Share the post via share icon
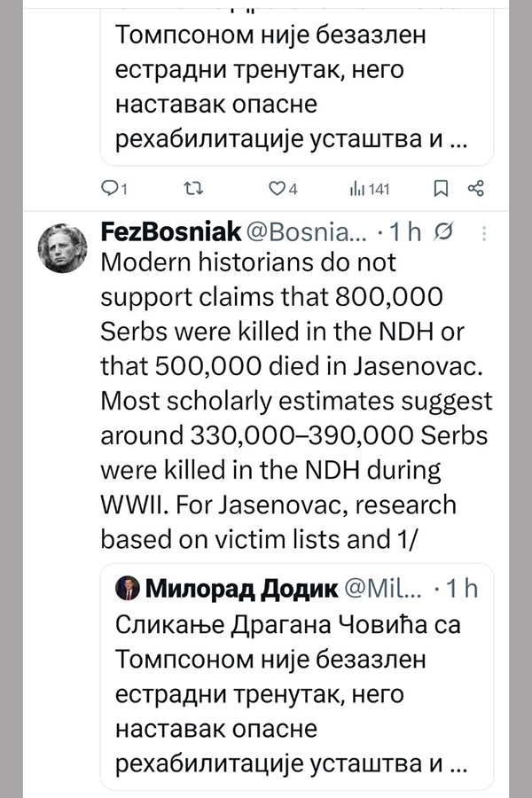This screenshot has width=532, height=798. (x=475, y=189)
